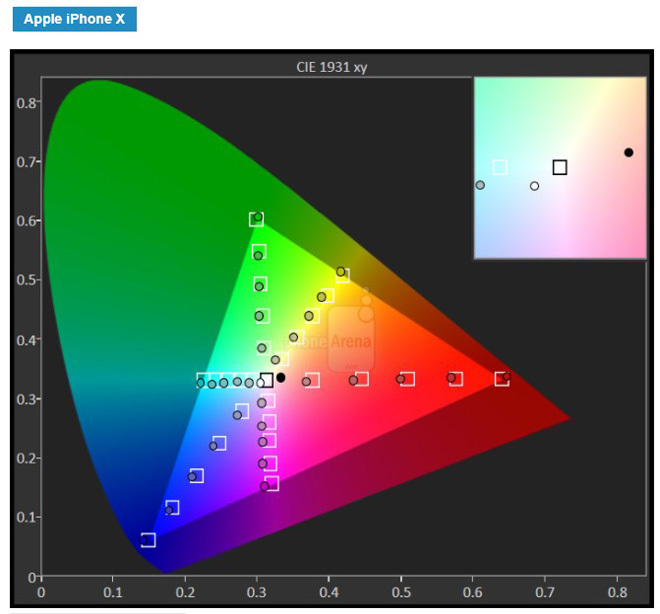Click the white-outlined square in the inset panel
The image size is (660, 614).
coord(500,167)
